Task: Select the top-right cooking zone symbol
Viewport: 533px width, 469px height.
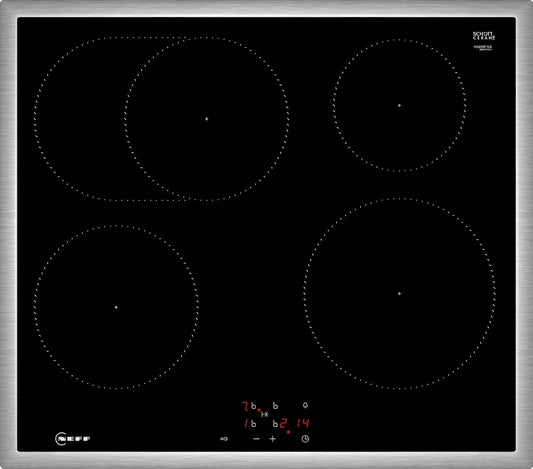Action: point(275,406)
